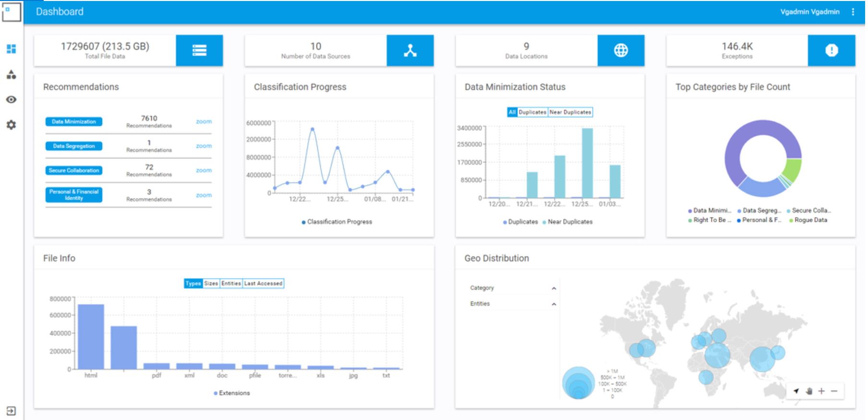This screenshot has width=868, height=420.
Task: Click the Data Locations globe icon
Action: coord(621,50)
